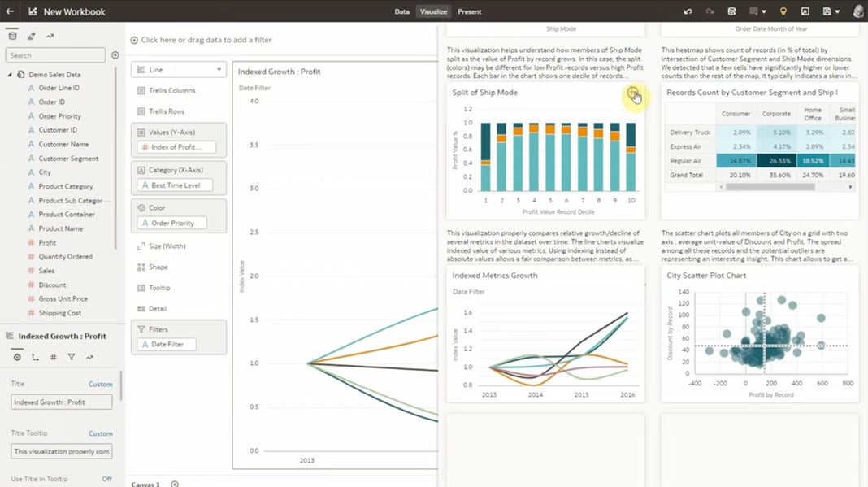
Task: Select the Analytics tab in properties panel
Action: coord(89,356)
